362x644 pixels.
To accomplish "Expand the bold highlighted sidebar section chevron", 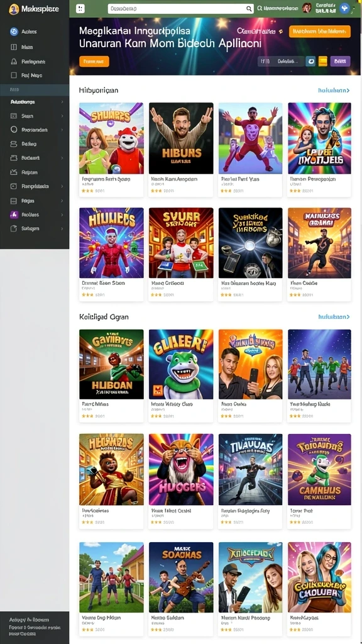I will click(62, 102).
